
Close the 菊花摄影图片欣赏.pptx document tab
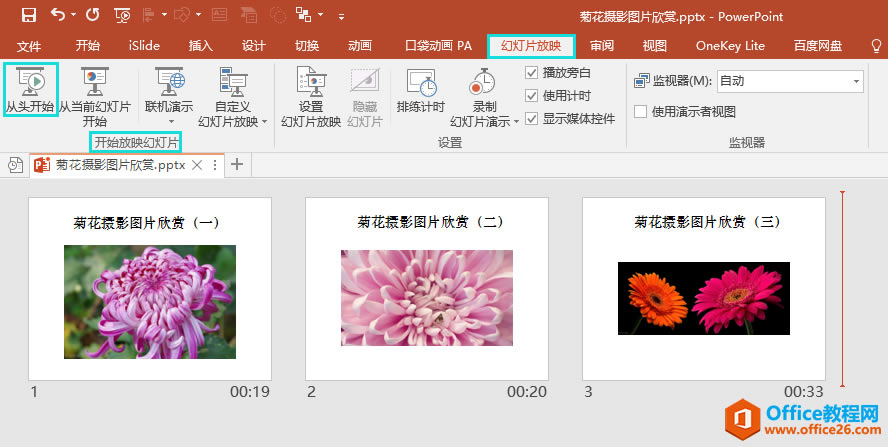pyautogui.click(x=197, y=165)
